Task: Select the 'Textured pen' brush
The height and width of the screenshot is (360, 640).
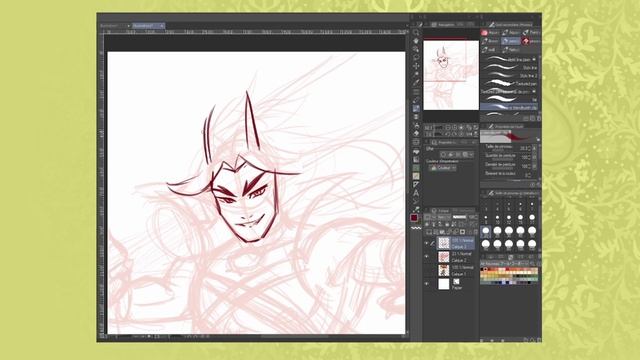Action: [509, 83]
